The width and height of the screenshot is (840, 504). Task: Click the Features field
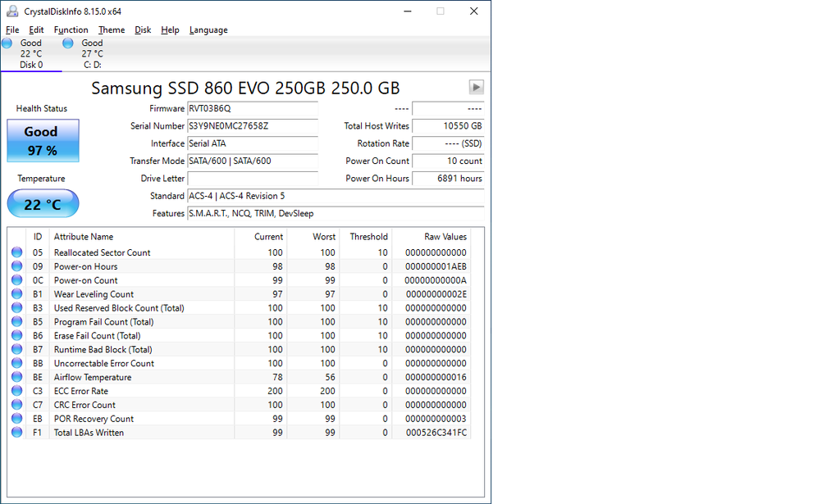point(336,213)
